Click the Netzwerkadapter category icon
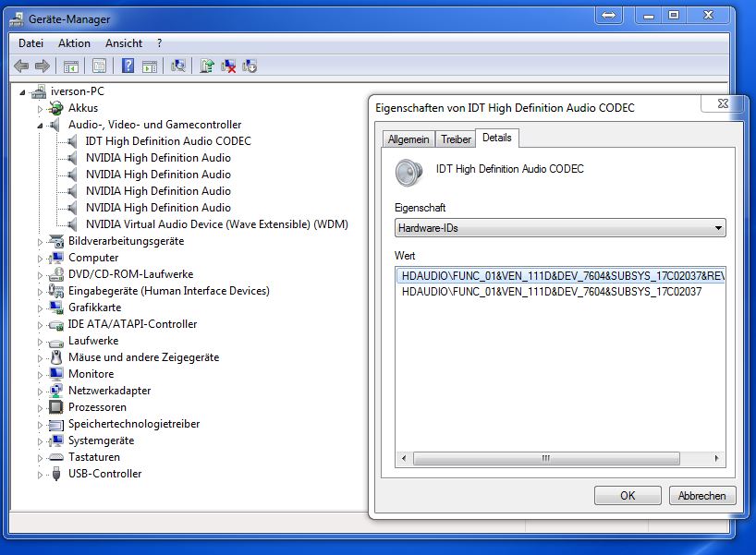The width and height of the screenshot is (756, 555). [56, 391]
